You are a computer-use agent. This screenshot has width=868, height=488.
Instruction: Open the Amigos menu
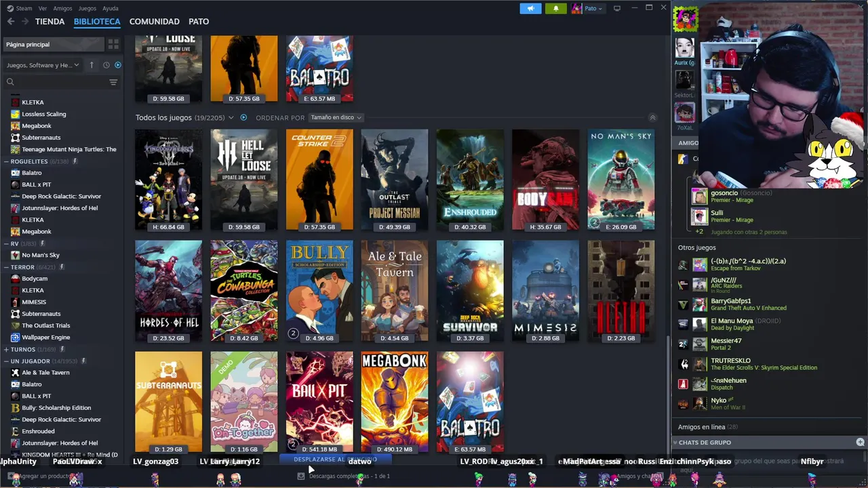pyautogui.click(x=62, y=8)
